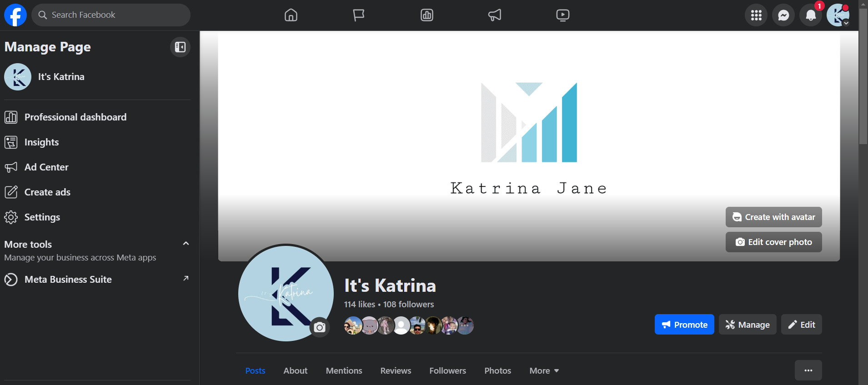The width and height of the screenshot is (868, 385).
Task: Click the 114 likes text
Action: pyautogui.click(x=360, y=305)
